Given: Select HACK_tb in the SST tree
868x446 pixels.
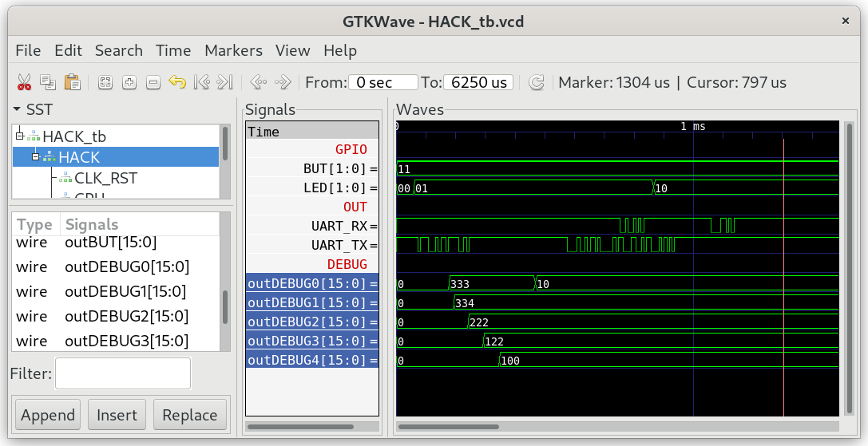Looking at the screenshot, I should point(74,136).
